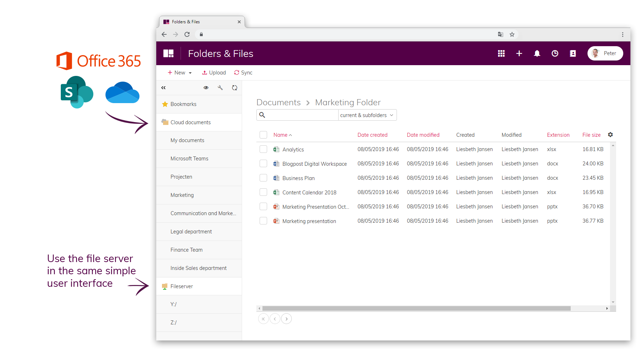Click the wrench settings icon in sidebar
The height and width of the screenshot is (358, 644).
pos(220,88)
